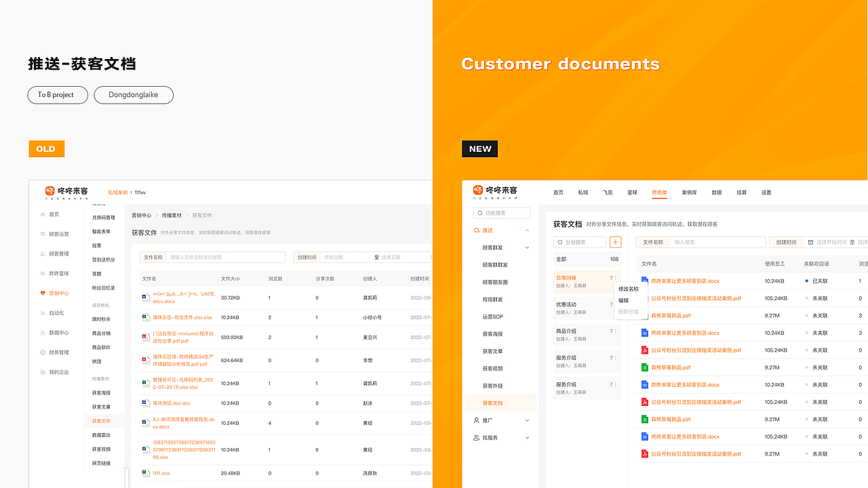Click home icon in OLD panel sidebar
The width and height of the screenshot is (868, 488).
click(x=43, y=214)
